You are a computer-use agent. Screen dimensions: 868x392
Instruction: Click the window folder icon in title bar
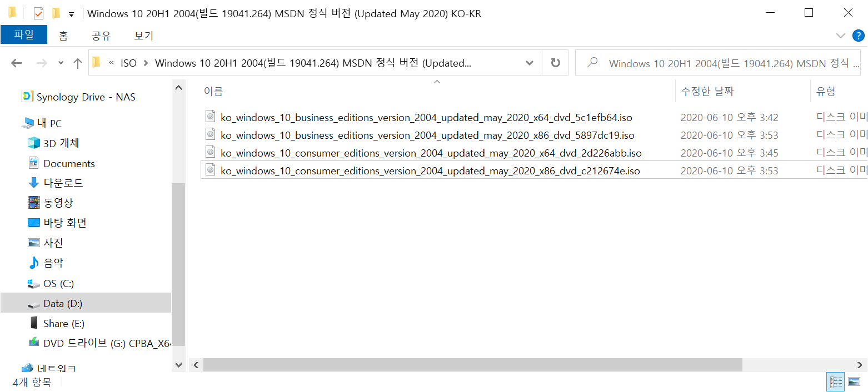pyautogui.click(x=12, y=13)
